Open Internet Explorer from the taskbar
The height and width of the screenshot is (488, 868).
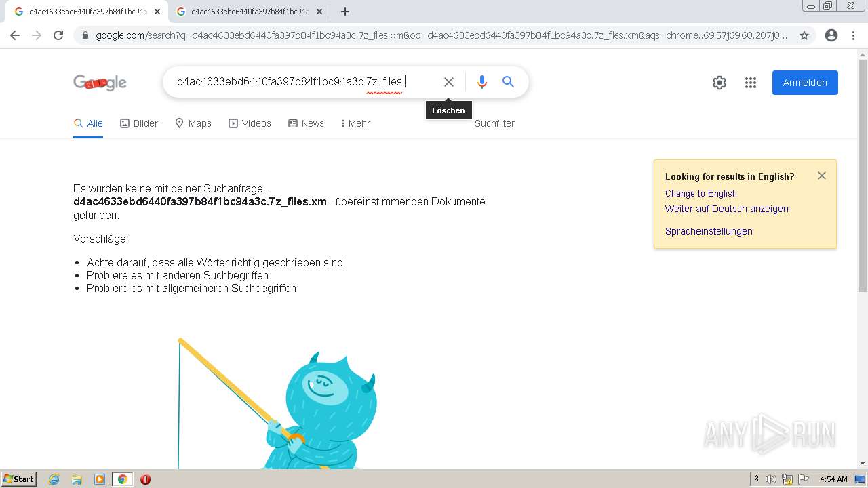pyautogui.click(x=54, y=479)
